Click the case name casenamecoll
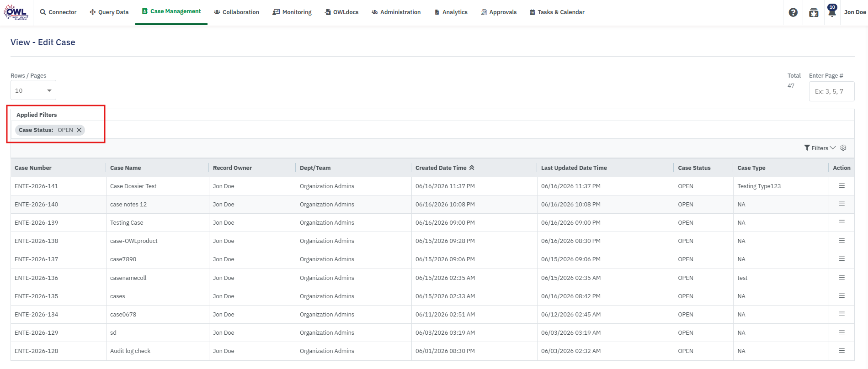This screenshot has width=868, height=369. (128, 278)
